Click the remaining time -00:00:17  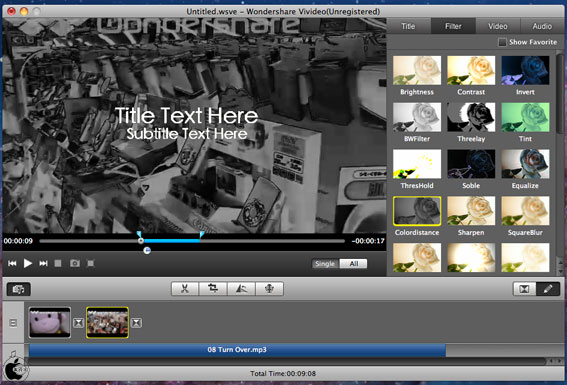coord(368,241)
